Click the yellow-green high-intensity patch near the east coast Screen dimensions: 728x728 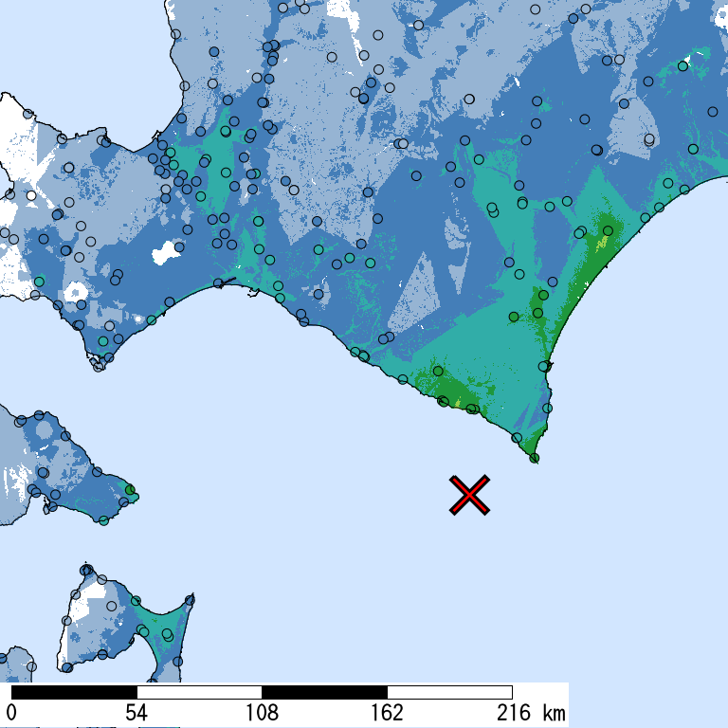pyautogui.click(x=602, y=242)
